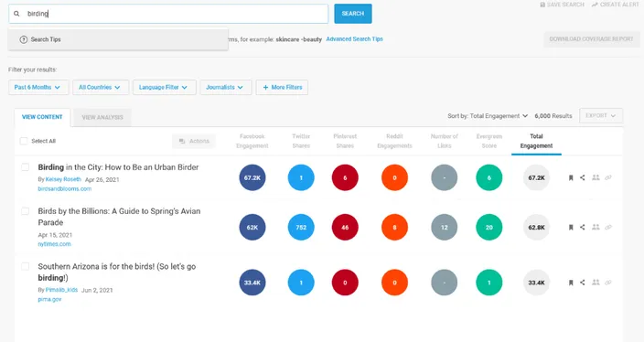This screenshot has height=342, width=644.
Task: Bookmark the Birding in the City article
Action: (x=571, y=177)
